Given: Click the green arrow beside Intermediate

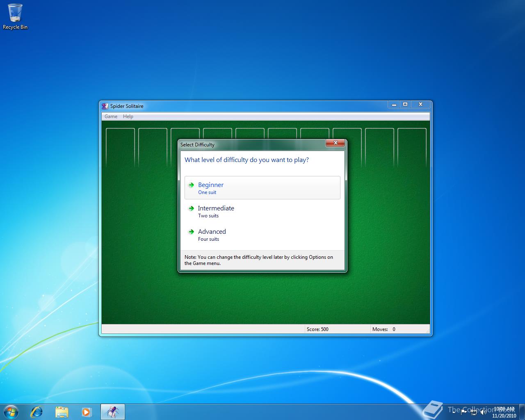Looking at the screenshot, I should pos(191,208).
